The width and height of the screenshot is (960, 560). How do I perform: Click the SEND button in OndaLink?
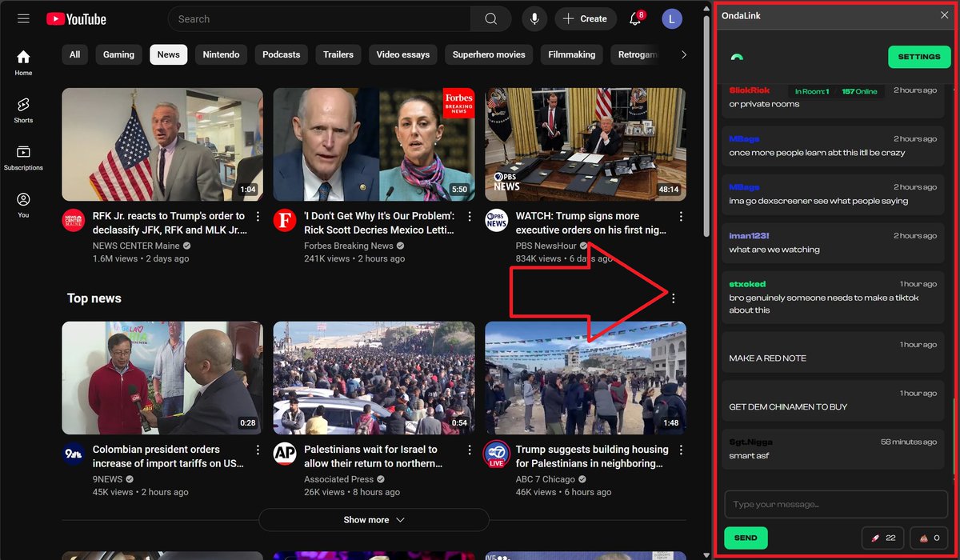[746, 538]
